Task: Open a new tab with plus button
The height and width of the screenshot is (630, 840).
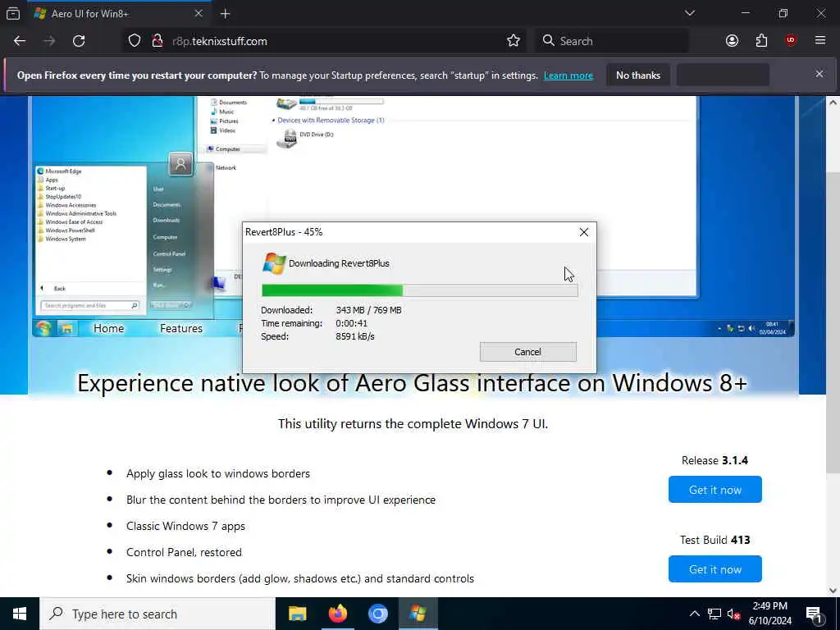Action: click(225, 14)
